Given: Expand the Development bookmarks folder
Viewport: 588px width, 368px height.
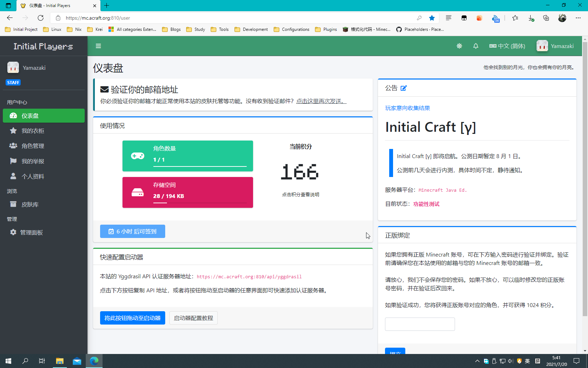Looking at the screenshot, I should pyautogui.click(x=251, y=29).
